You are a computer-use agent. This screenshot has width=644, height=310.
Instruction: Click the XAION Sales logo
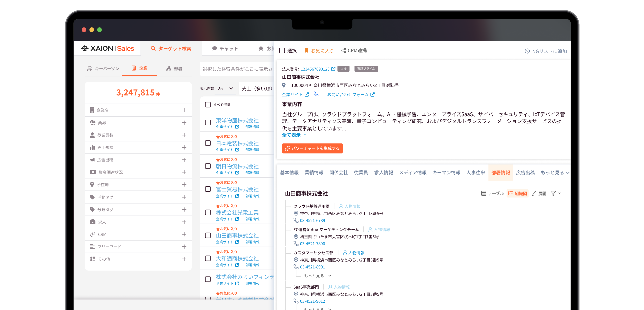107,48
